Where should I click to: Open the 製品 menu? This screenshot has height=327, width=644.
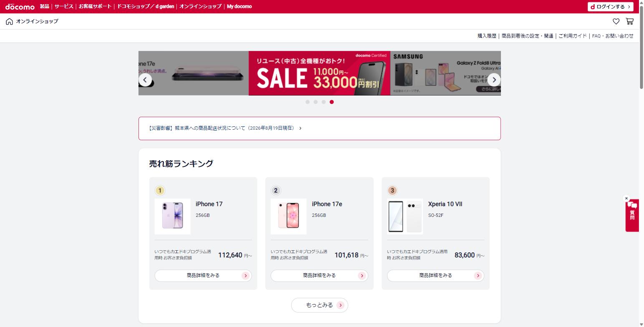45,7
